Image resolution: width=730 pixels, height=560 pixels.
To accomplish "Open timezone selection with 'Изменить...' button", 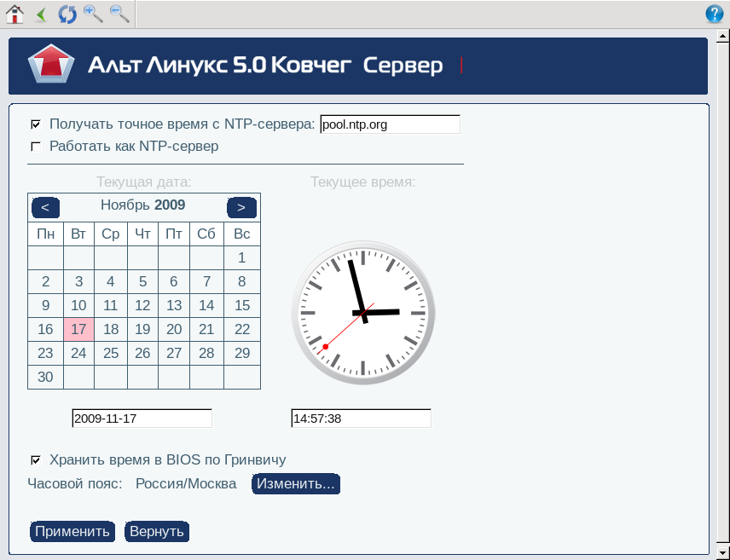I will (x=295, y=484).
